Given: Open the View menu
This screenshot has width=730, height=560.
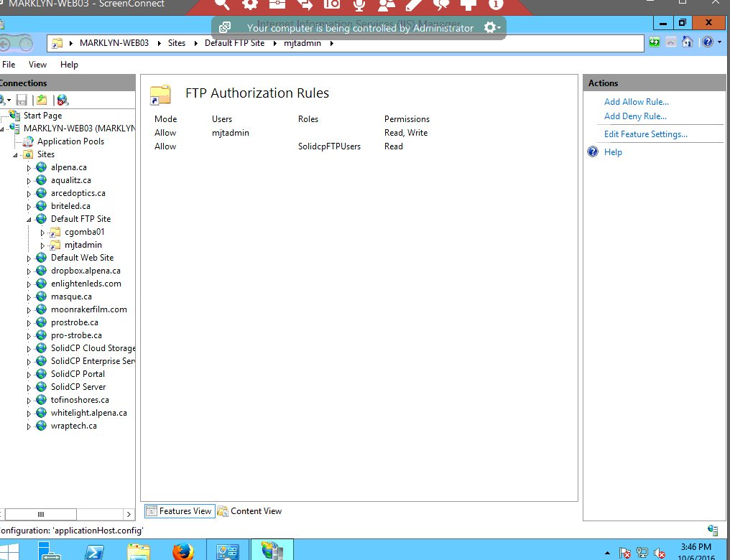Looking at the screenshot, I should 37,65.
